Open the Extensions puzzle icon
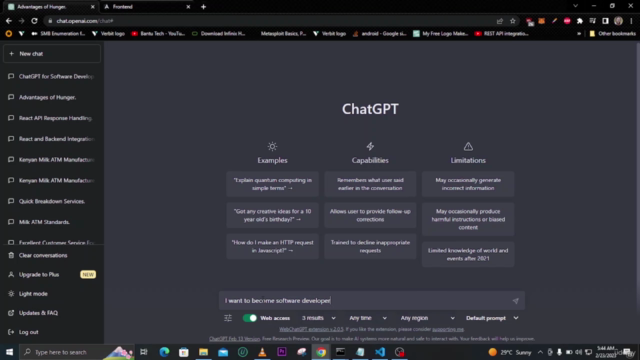Viewport: 640px width, 360px height. (x=580, y=21)
